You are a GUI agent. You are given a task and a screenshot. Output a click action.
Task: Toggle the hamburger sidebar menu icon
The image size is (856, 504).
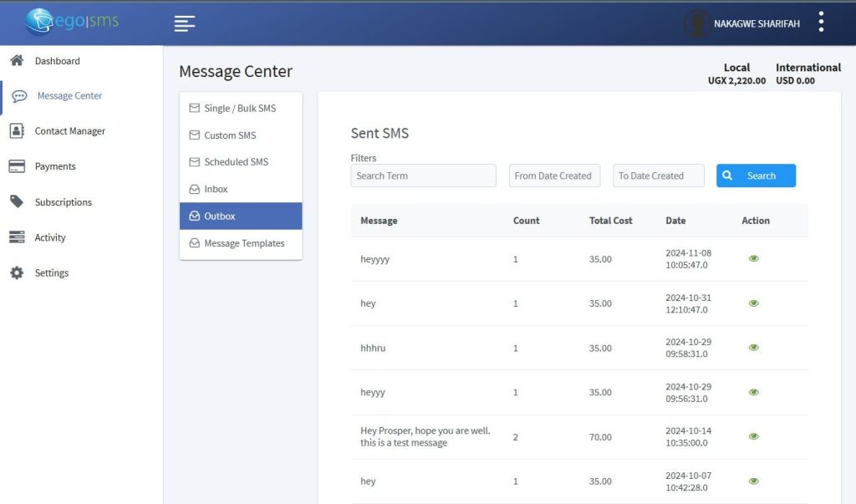pos(185,23)
